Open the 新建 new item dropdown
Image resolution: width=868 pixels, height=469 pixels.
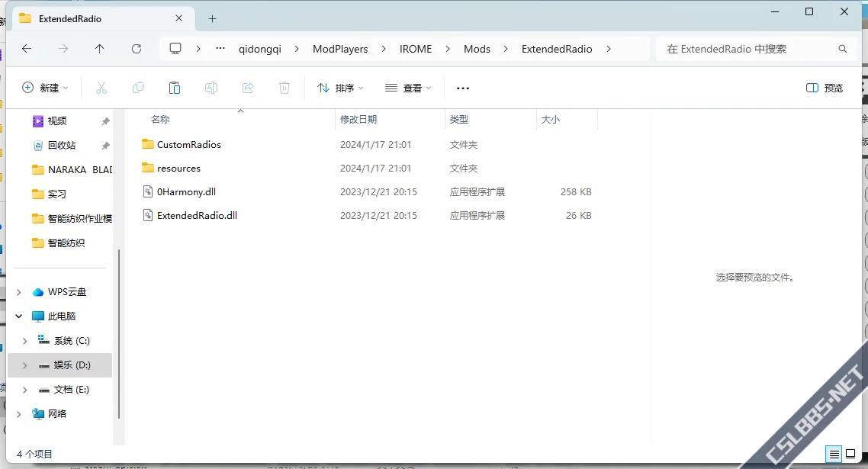click(46, 88)
